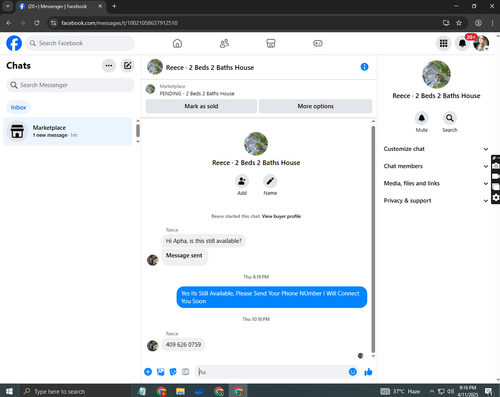This screenshot has height=397, width=500.
Task: View site information icon in address bar
Action: pyautogui.click(x=54, y=23)
